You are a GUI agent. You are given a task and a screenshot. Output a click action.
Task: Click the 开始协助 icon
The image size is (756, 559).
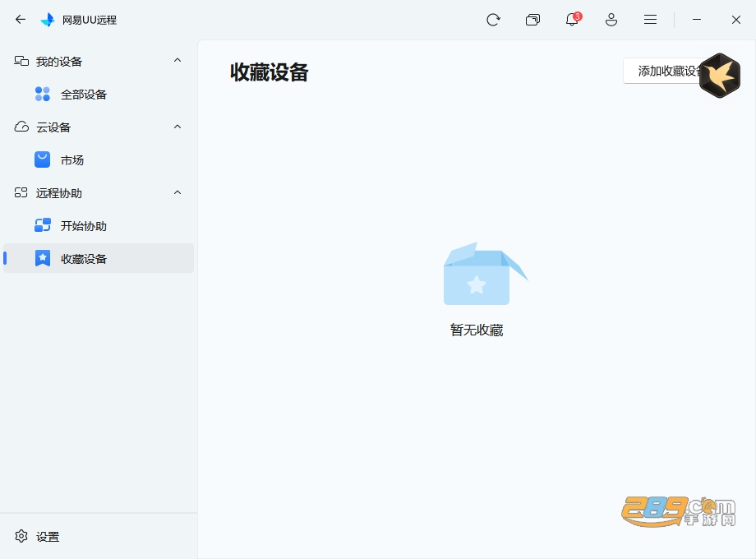(43, 225)
